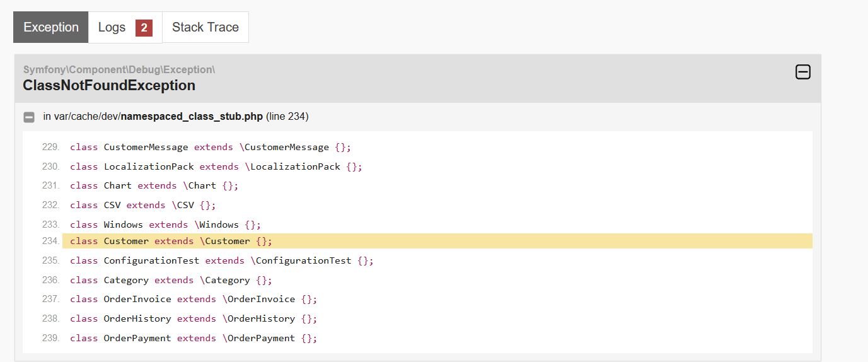Click the namespaced_class_stub.php file name
The width and height of the screenshot is (868, 362).
click(x=192, y=117)
